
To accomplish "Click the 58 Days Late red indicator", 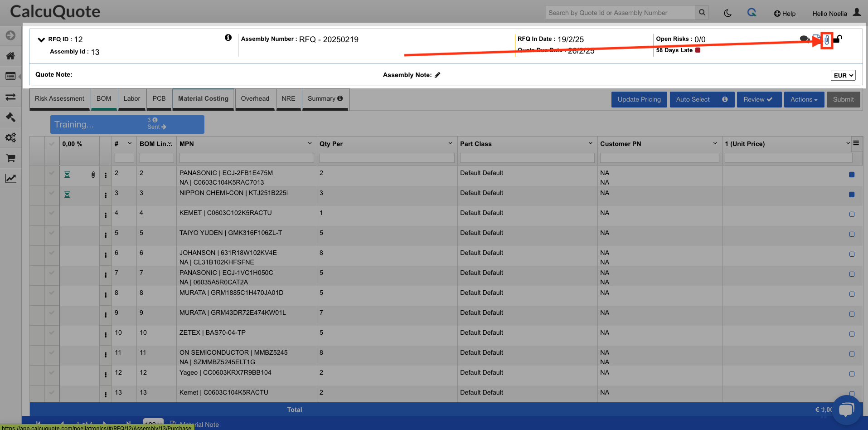I will pyautogui.click(x=698, y=50).
